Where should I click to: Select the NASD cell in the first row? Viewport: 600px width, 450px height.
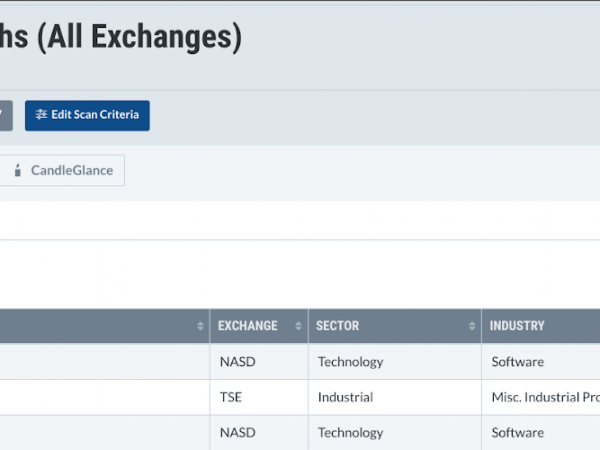click(x=259, y=362)
